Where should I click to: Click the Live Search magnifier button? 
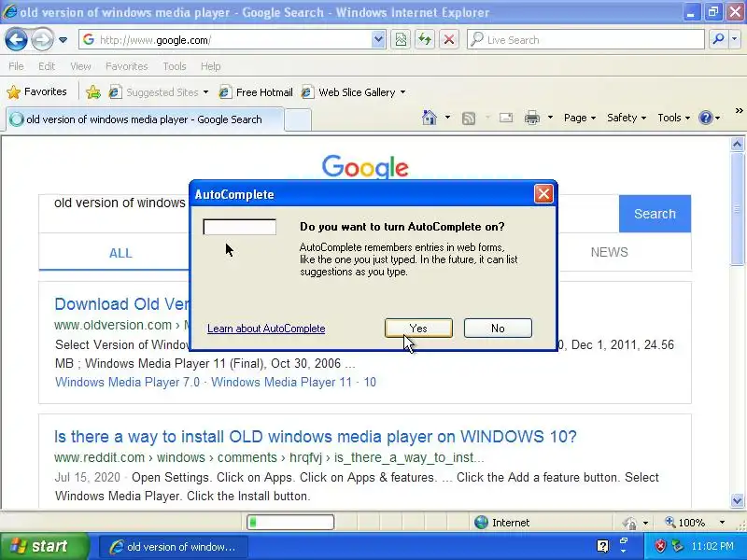point(718,40)
